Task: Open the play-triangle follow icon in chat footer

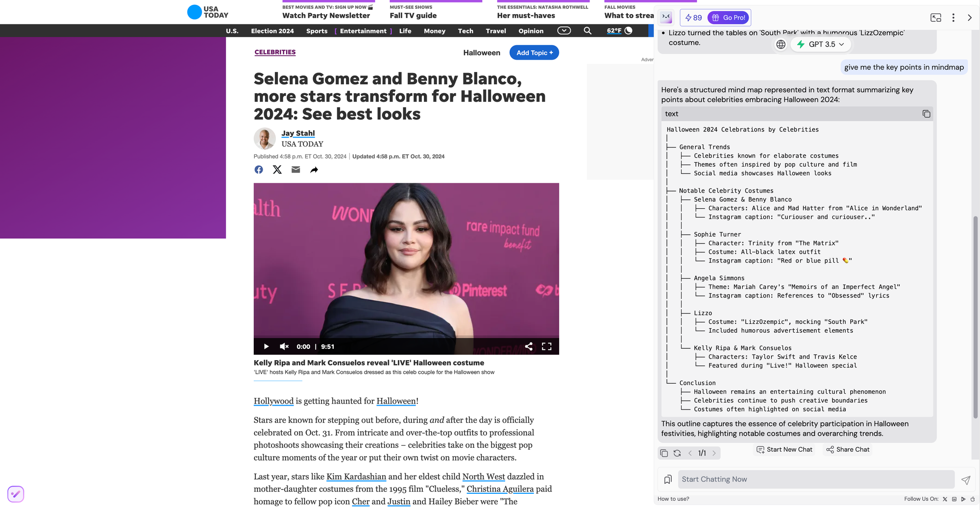Action: (963, 499)
